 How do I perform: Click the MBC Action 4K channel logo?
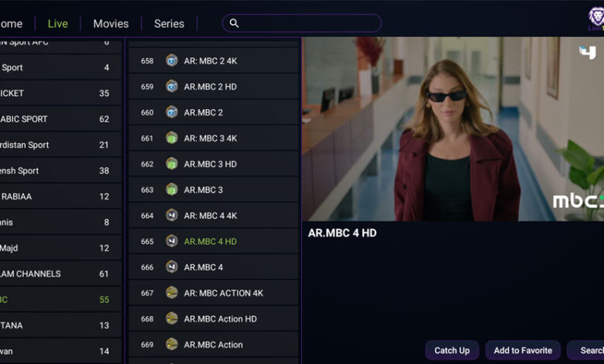point(172,293)
